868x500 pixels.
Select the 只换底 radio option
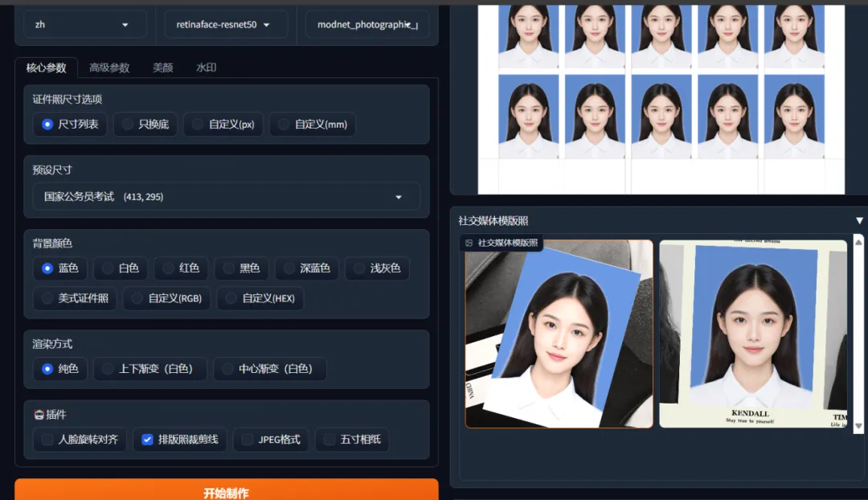128,125
